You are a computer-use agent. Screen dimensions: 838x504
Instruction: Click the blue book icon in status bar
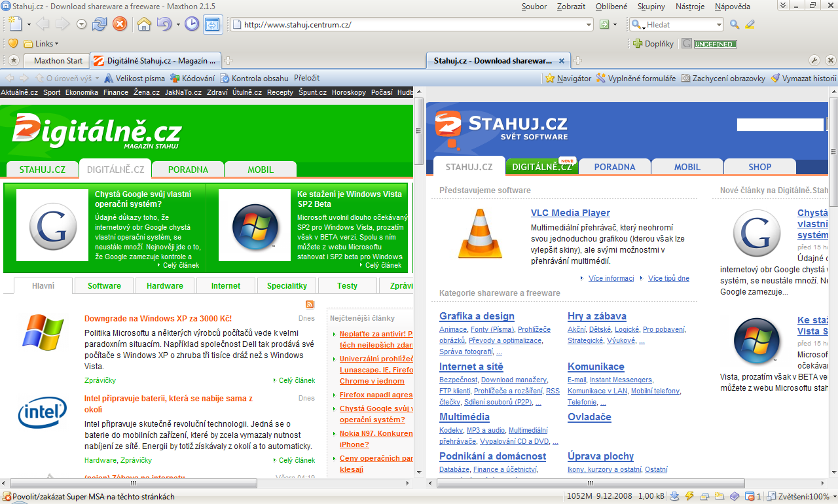pyautogui.click(x=735, y=497)
